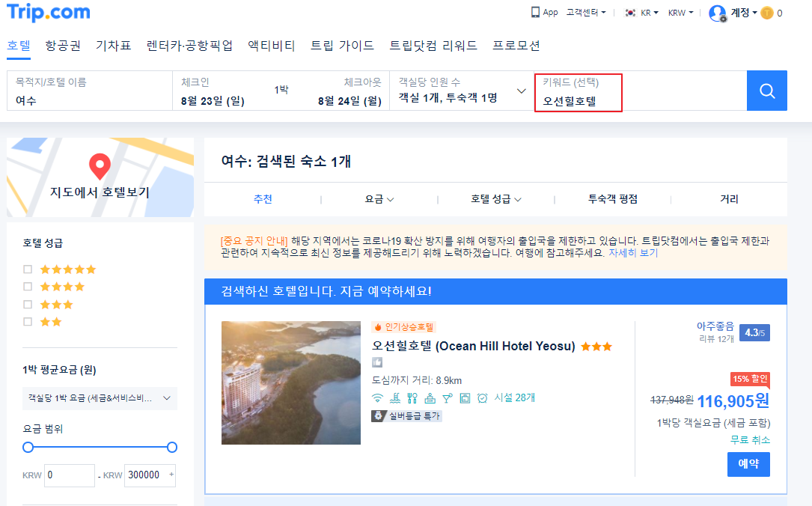Click the 자세히 보기 link
This screenshot has height=506, width=812.
coord(633,253)
